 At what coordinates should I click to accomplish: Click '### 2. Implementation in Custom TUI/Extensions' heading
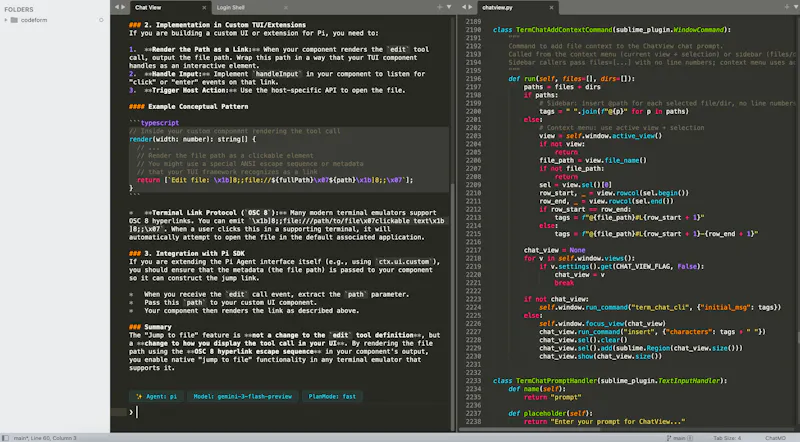pos(217,25)
